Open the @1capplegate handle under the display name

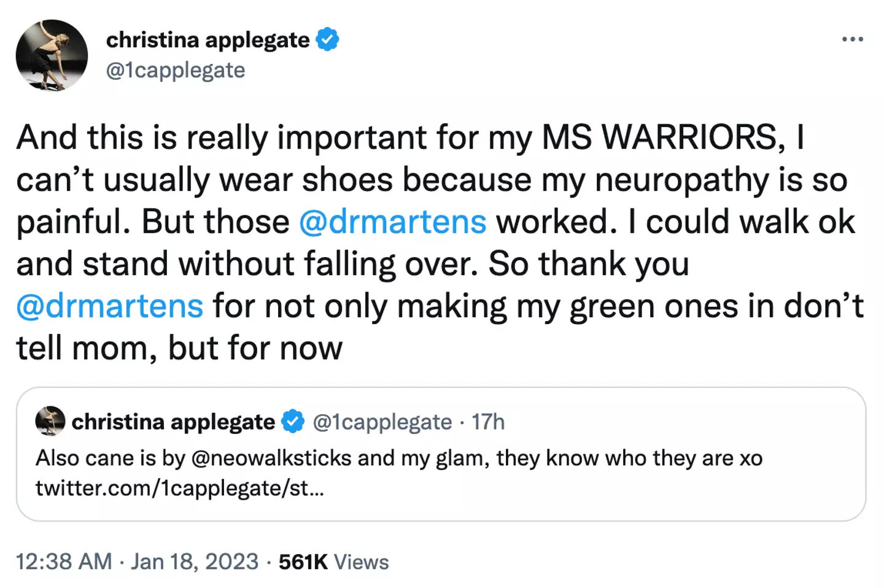[176, 70]
